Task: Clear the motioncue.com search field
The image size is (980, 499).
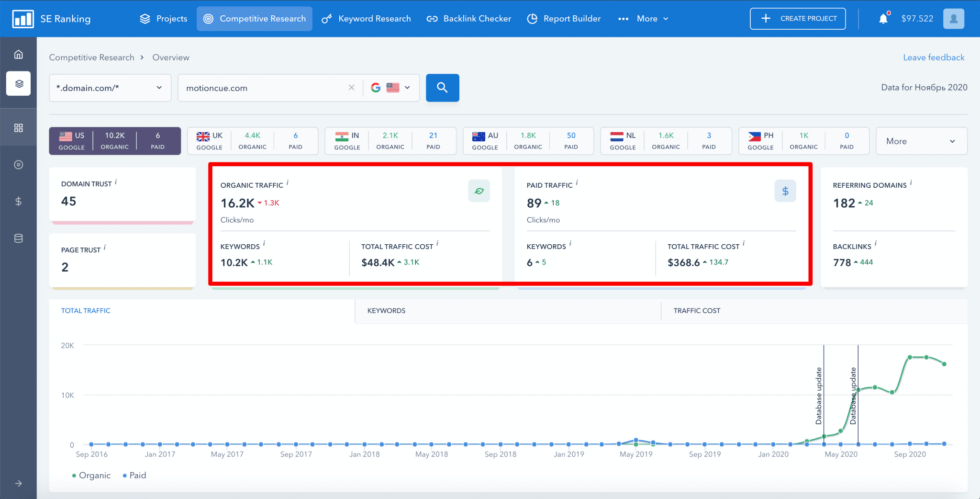Action: click(352, 88)
